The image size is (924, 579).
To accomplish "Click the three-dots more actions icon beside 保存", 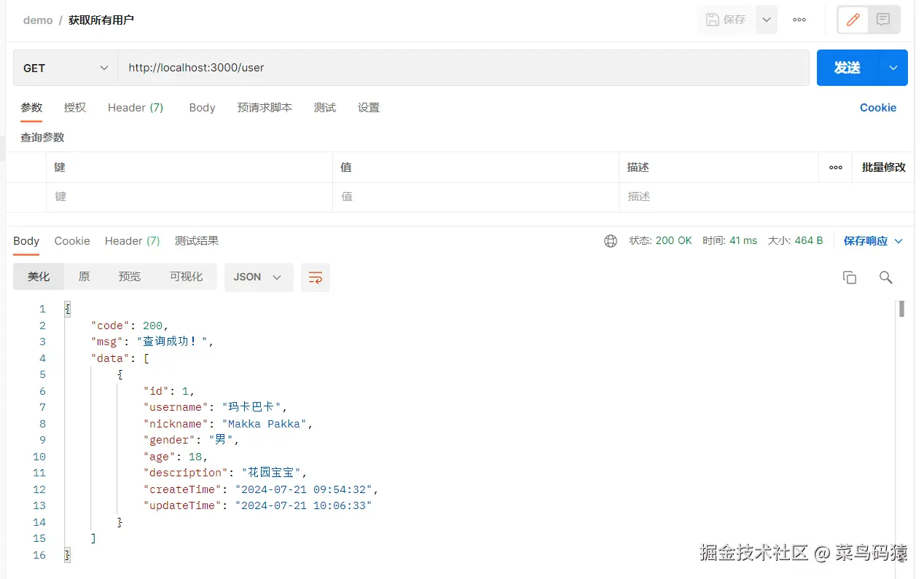I will [x=799, y=20].
